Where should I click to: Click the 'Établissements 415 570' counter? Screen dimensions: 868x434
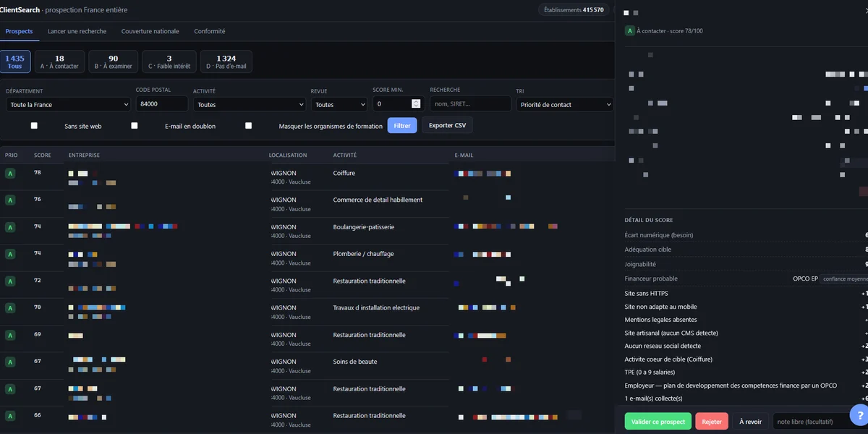574,10
